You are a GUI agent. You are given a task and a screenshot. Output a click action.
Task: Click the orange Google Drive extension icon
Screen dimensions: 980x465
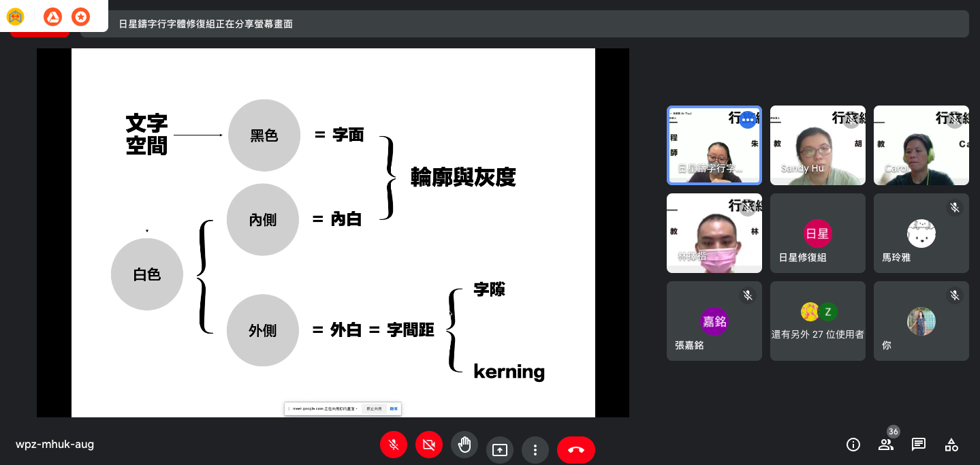[x=52, y=16]
